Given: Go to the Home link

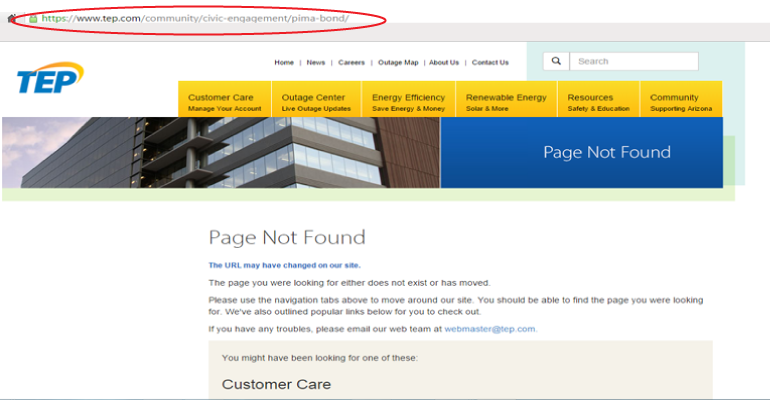Looking at the screenshot, I should tap(284, 62).
